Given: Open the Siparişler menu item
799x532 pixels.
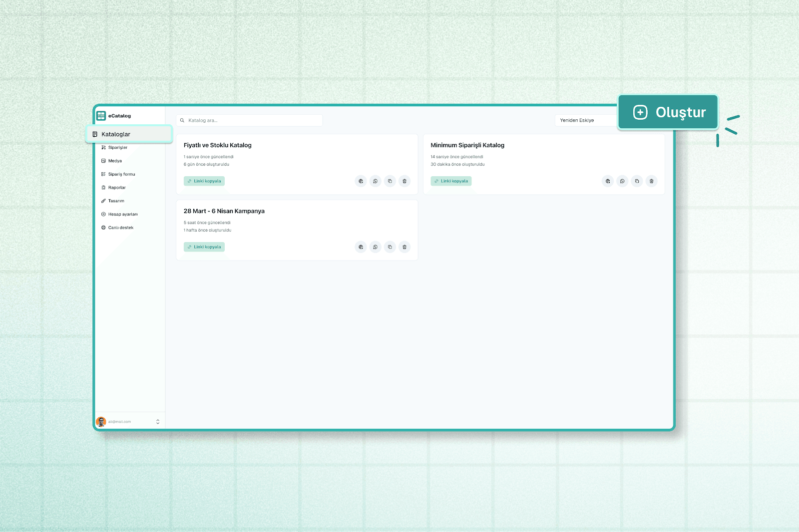Looking at the screenshot, I should tap(118, 148).
